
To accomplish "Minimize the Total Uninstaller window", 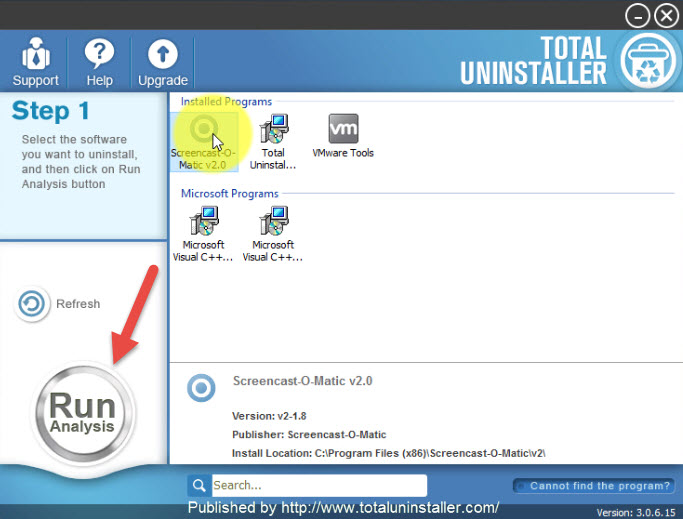I will pyautogui.click(x=637, y=16).
